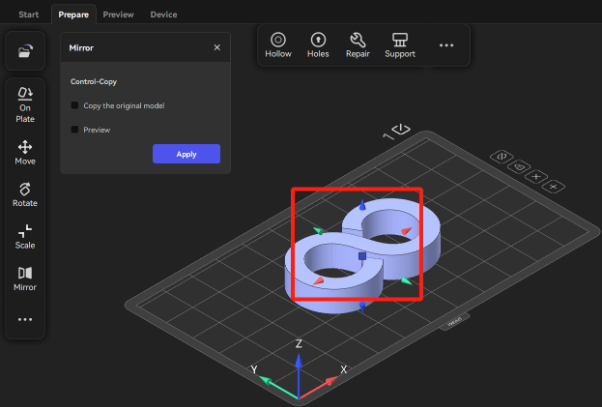Switch to the Start tab

click(29, 15)
